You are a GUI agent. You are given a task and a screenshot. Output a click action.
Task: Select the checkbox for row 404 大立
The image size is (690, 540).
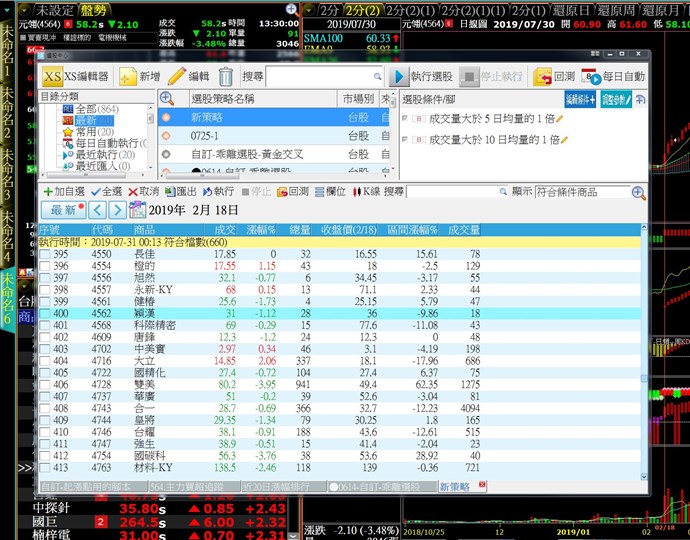44,360
